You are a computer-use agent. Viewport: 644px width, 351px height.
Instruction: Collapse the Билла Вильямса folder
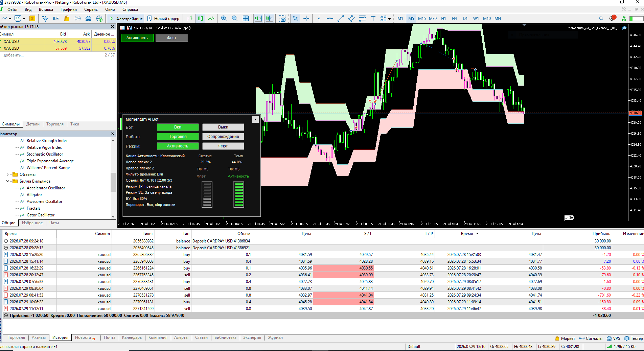[8, 181]
